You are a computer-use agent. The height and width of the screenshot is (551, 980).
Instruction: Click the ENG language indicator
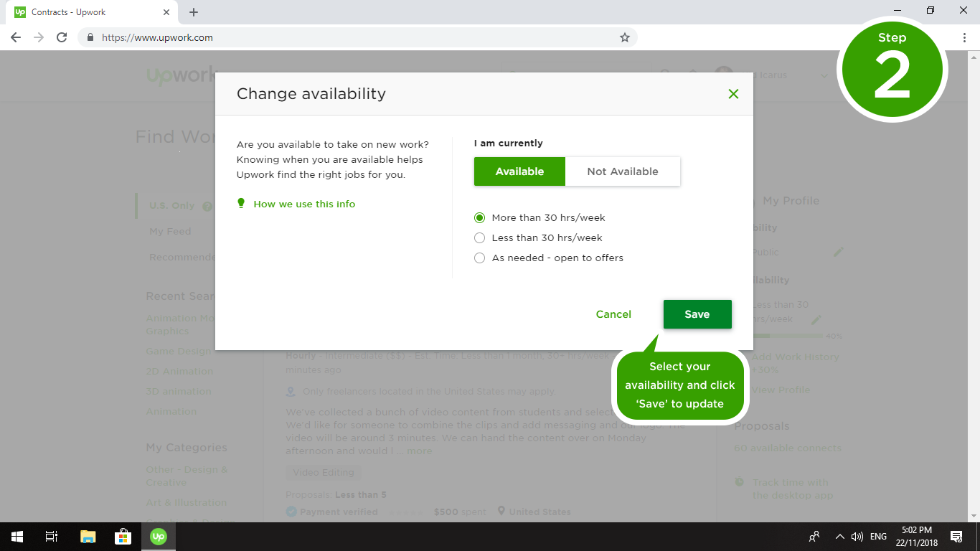click(x=878, y=537)
